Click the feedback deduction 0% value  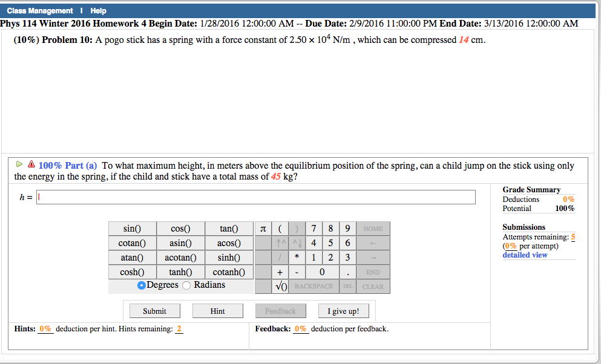coord(301,329)
